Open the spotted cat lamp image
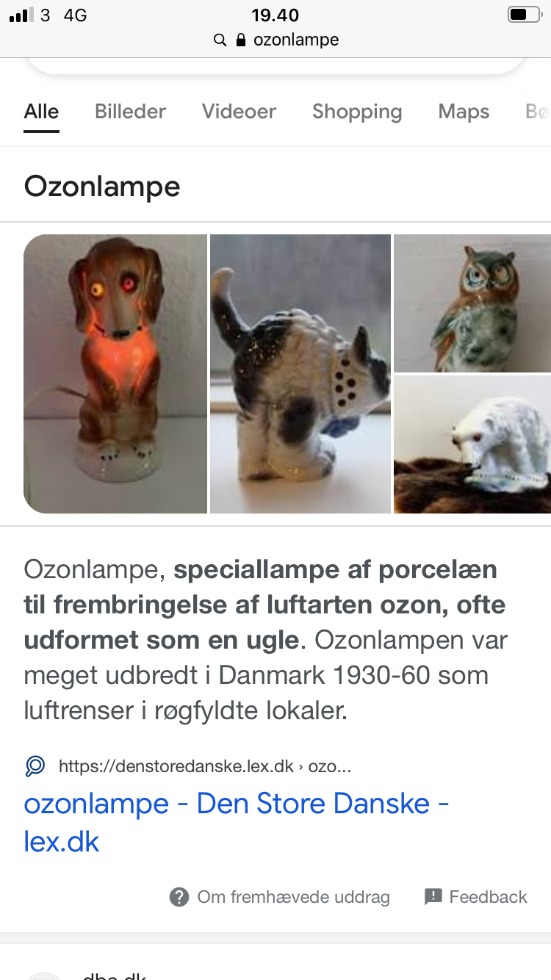The image size is (551, 980). (300, 373)
